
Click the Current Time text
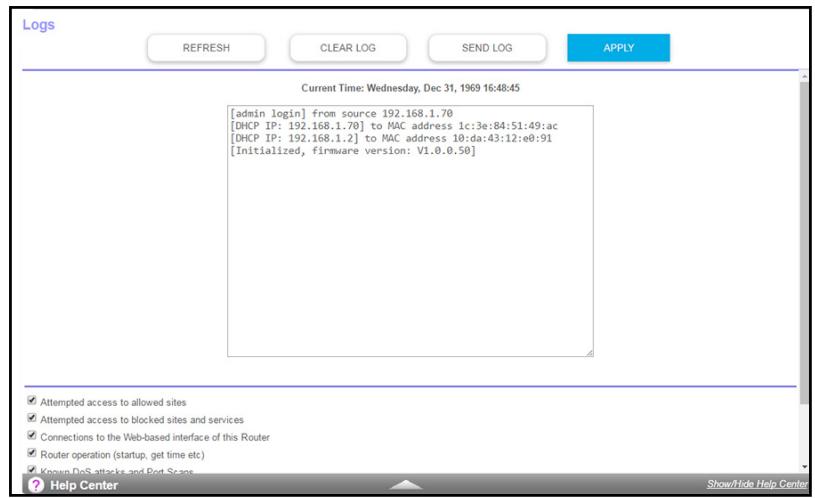point(410,88)
